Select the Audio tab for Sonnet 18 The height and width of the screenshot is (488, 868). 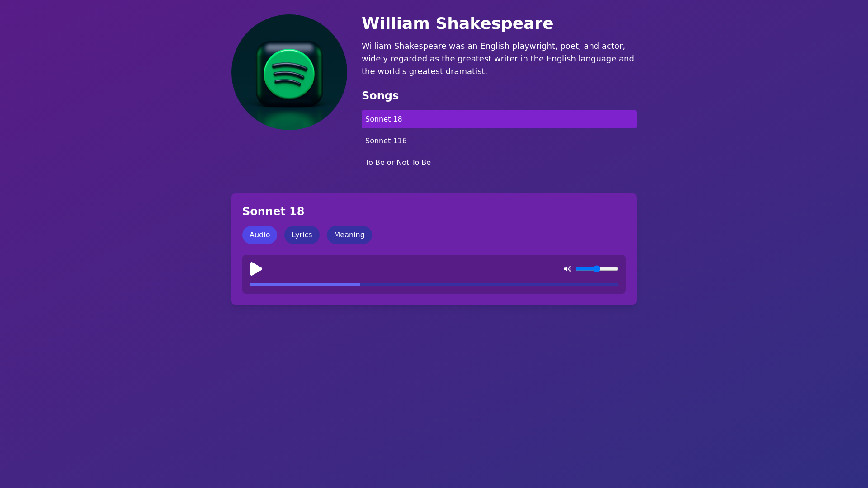click(259, 235)
